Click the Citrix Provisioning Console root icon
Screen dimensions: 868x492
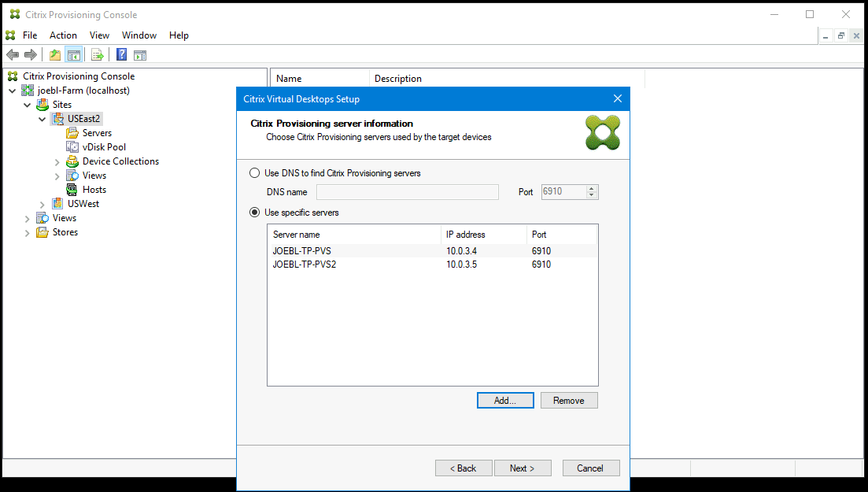13,76
